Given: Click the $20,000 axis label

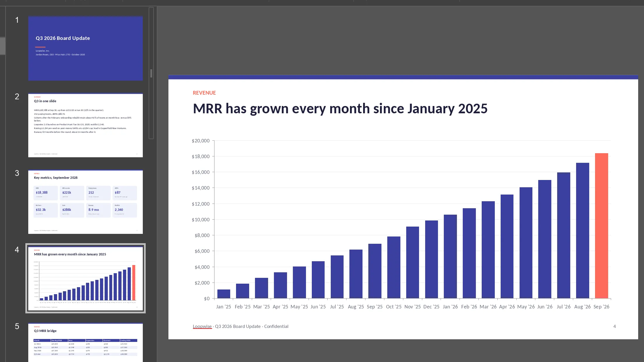Looking at the screenshot, I should (200, 141).
